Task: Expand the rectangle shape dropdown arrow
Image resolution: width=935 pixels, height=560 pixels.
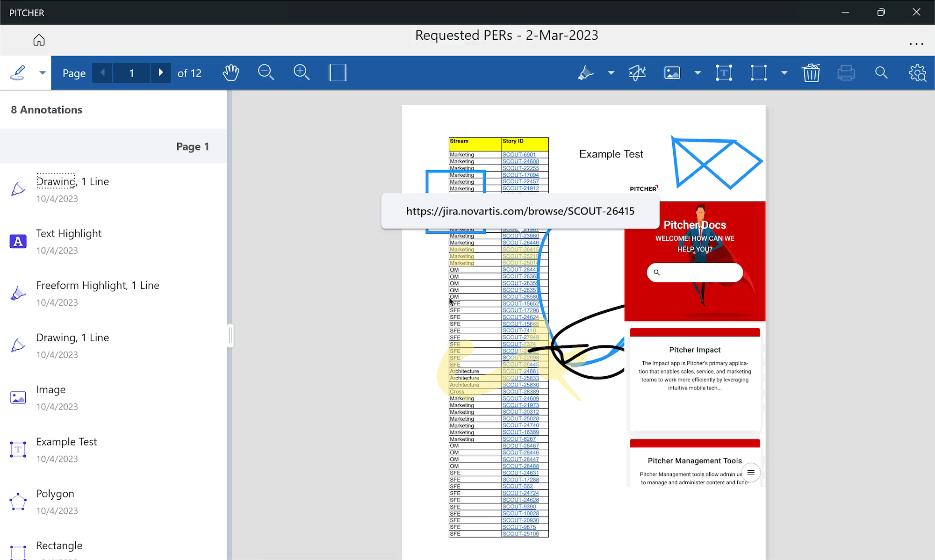Action: click(784, 73)
